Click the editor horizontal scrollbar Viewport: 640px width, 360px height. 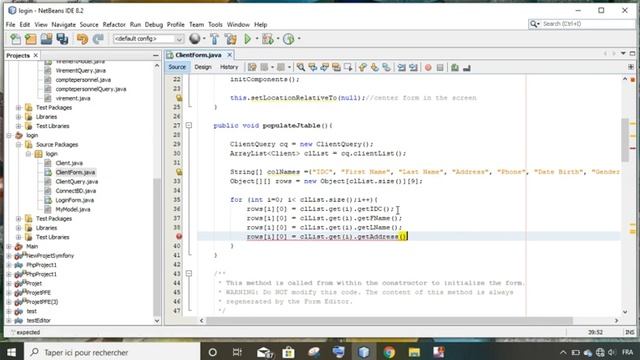coord(389,321)
